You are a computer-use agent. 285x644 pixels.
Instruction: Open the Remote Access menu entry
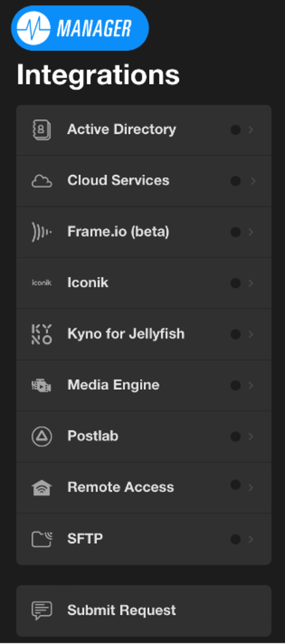[x=120, y=487]
